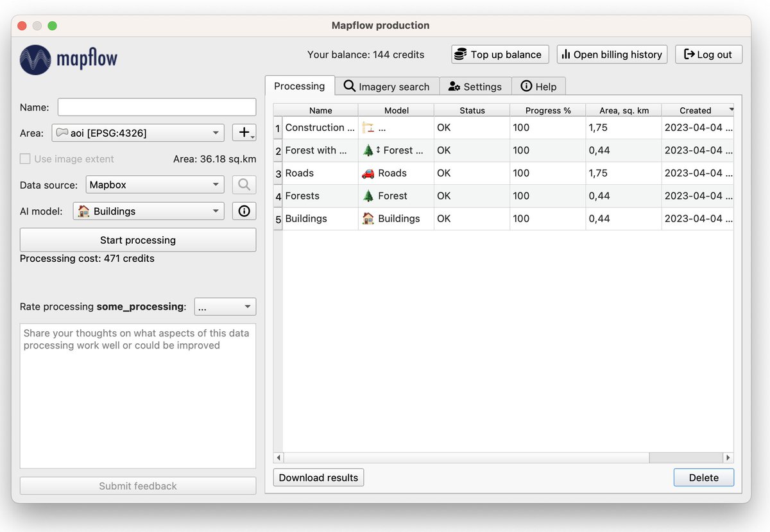This screenshot has width=770, height=532.
Task: Click the Delete button
Action: click(x=704, y=477)
